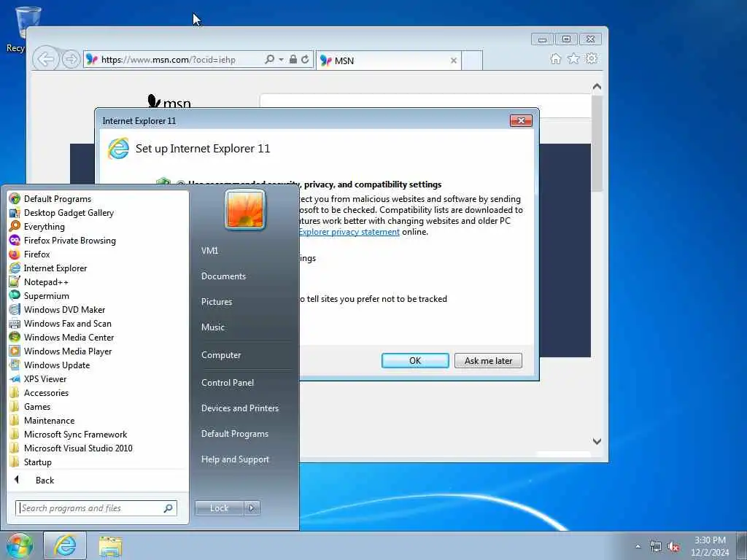The image size is (747, 560).
Task: Go forward in the Internet Explorer browser
Action: coord(71,60)
